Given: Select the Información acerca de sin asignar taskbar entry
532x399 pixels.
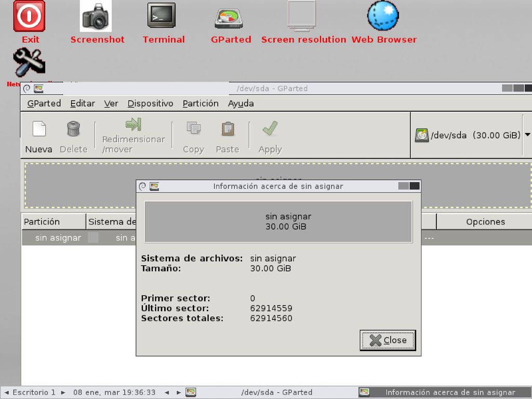Looking at the screenshot, I should coord(445,393).
